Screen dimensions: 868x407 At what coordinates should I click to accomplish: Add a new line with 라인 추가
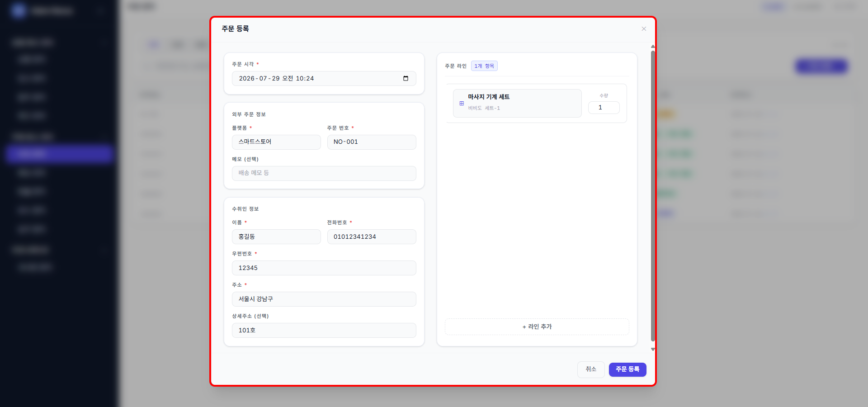pos(537,327)
